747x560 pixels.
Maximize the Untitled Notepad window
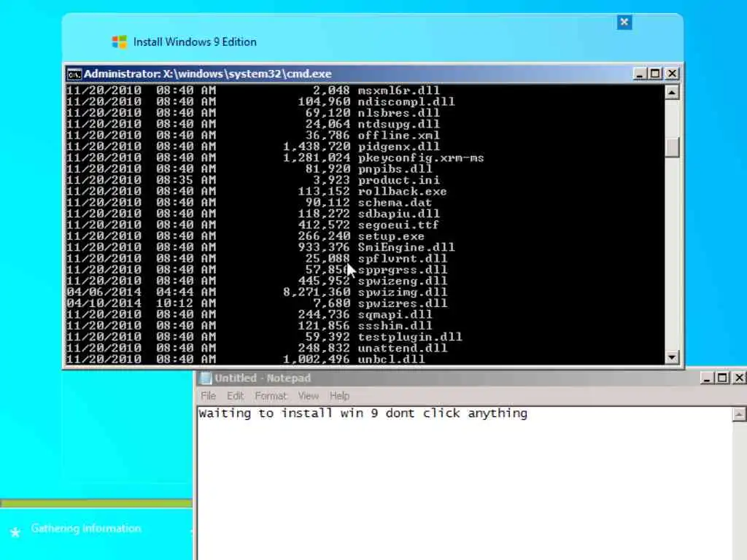point(723,378)
